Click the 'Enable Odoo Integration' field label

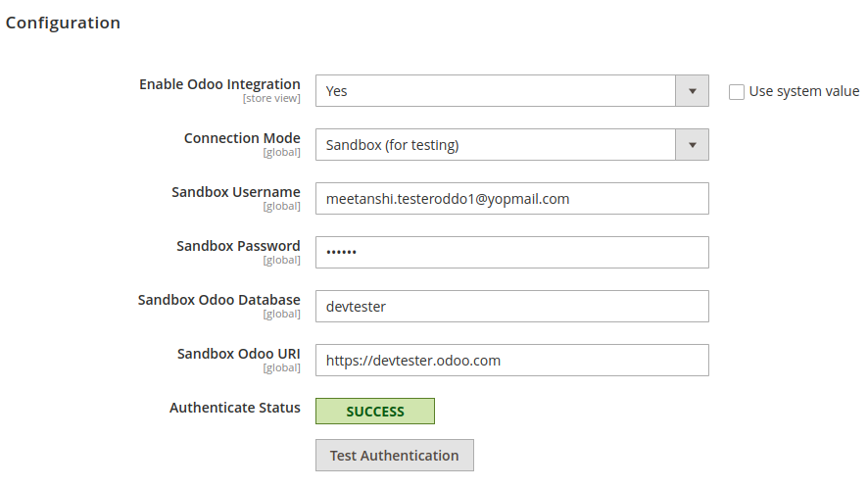click(219, 84)
